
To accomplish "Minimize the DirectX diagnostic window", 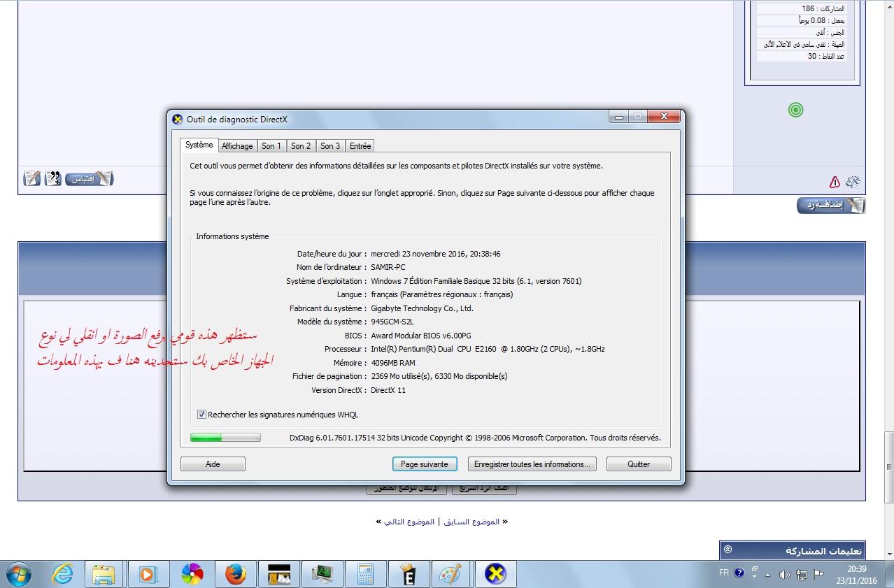I will pos(618,117).
